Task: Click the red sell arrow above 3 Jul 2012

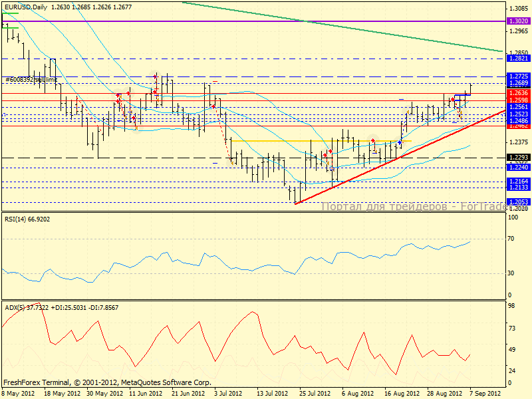Action: coord(213,106)
